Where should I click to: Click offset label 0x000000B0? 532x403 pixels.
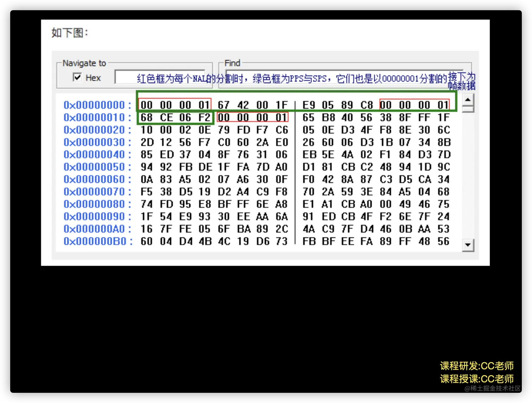point(94,241)
